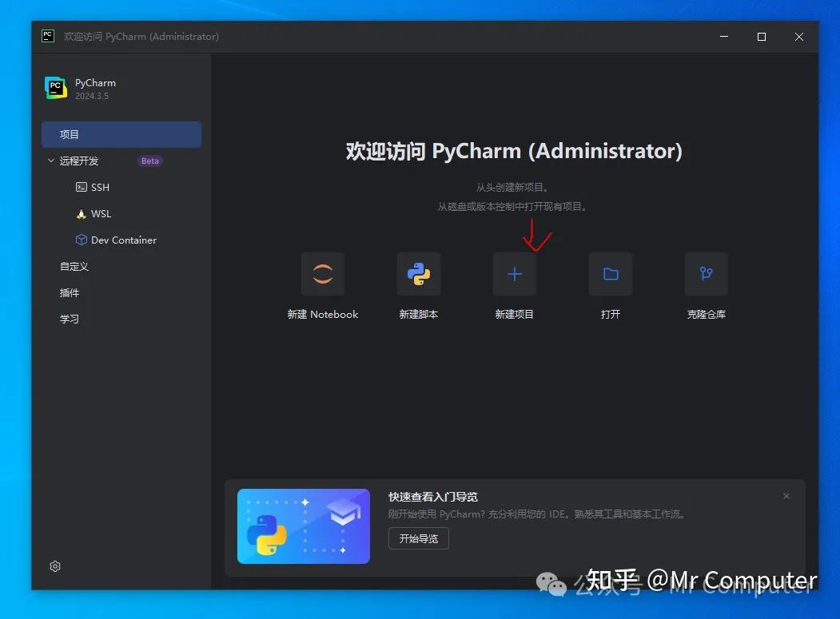
Task: Click the Beta badge next to 远程开发
Action: [149, 161]
